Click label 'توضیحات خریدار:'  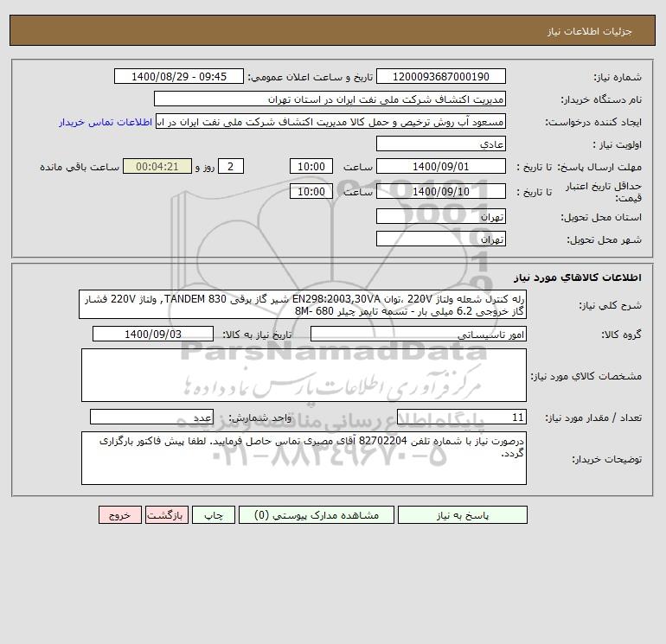point(607,459)
